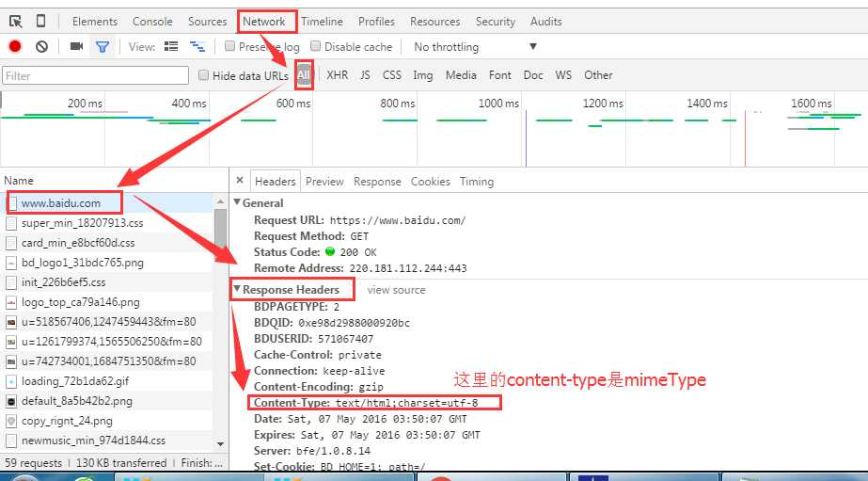This screenshot has width=868, height=481.
Task: Filter requests by Font
Action: (500, 74)
